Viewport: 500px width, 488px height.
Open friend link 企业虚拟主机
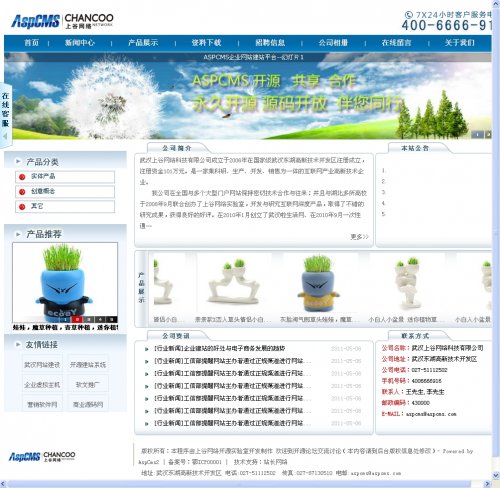coord(42,385)
